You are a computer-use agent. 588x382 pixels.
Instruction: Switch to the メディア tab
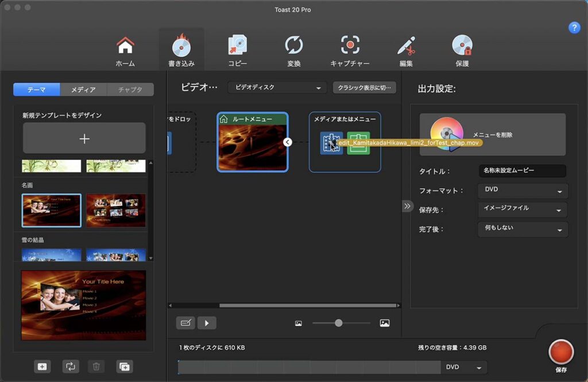click(x=83, y=89)
